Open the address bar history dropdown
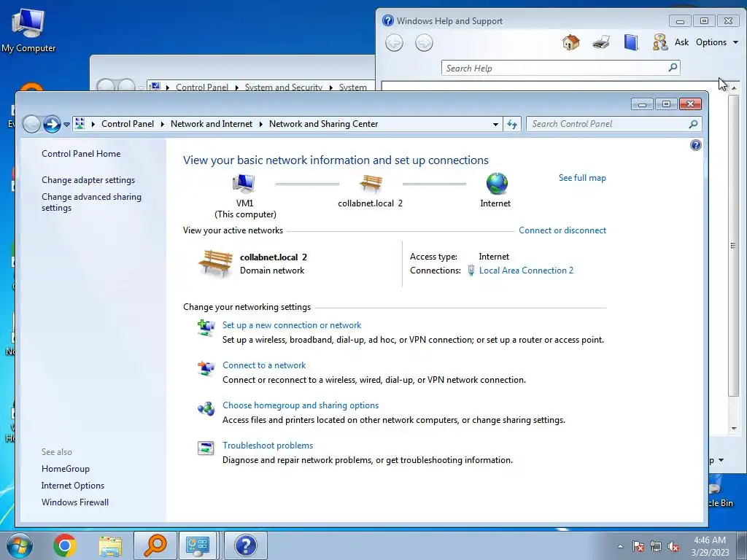747x560 pixels. (495, 124)
